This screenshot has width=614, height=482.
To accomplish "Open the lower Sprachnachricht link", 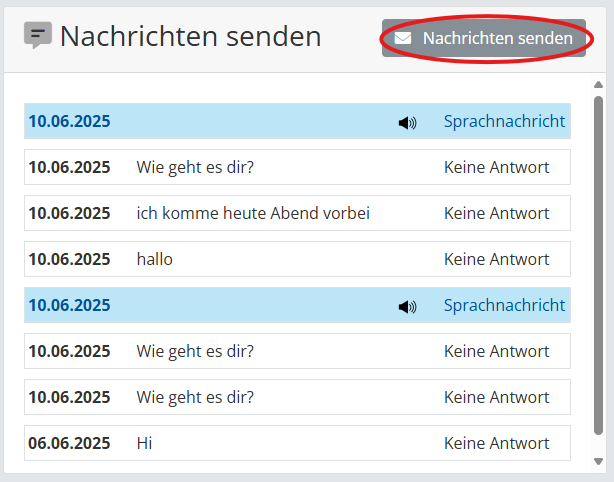I will click(x=504, y=305).
